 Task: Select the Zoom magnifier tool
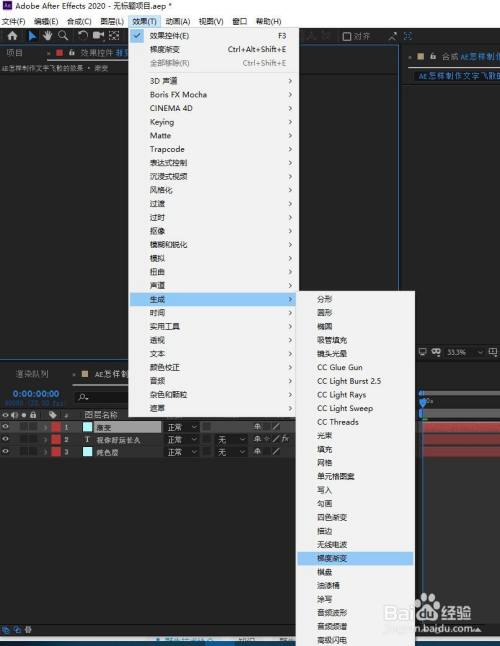(x=63, y=36)
